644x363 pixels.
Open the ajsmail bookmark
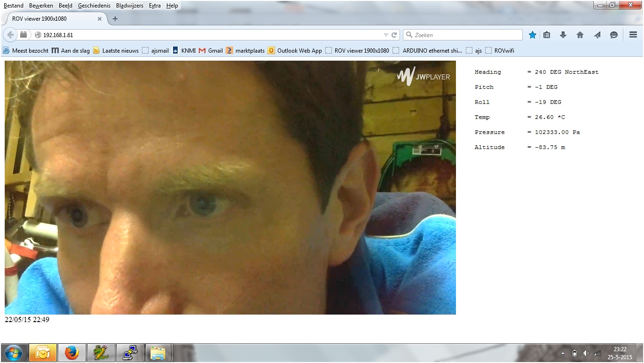click(155, 50)
